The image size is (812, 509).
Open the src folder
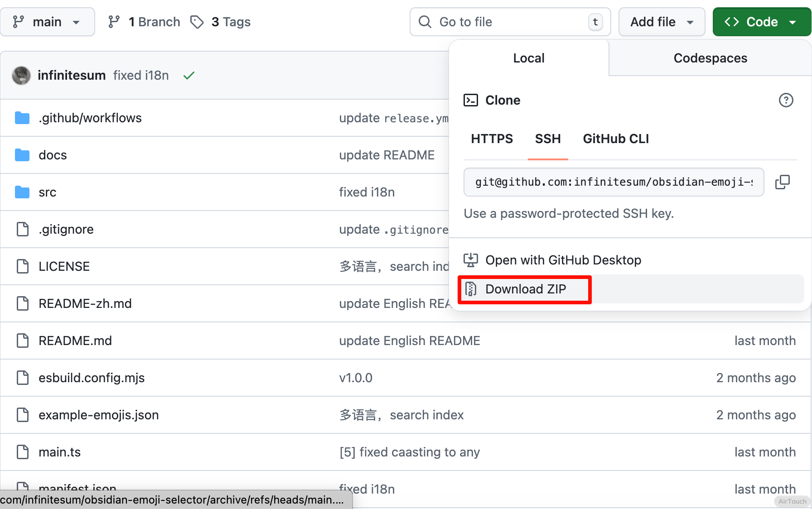pos(48,192)
